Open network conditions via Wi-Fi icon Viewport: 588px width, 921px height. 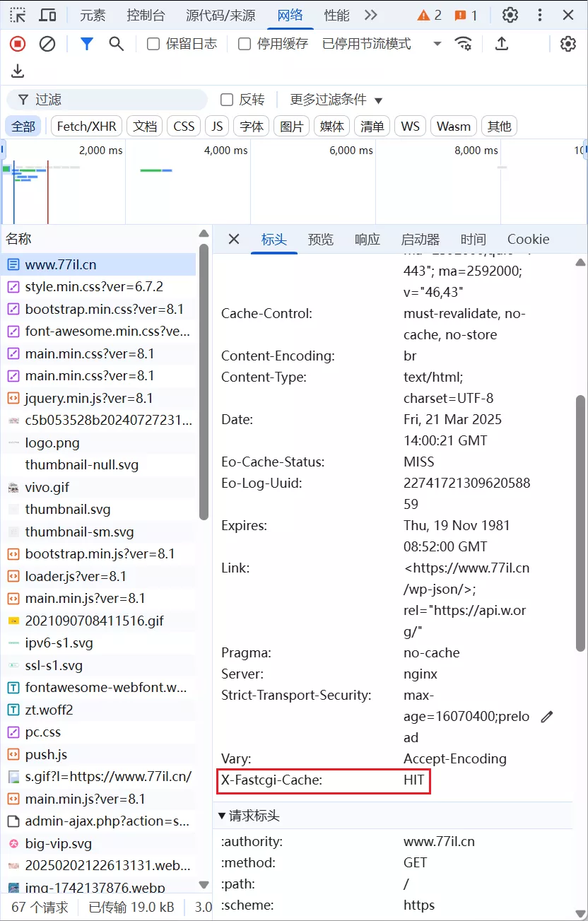coord(463,44)
